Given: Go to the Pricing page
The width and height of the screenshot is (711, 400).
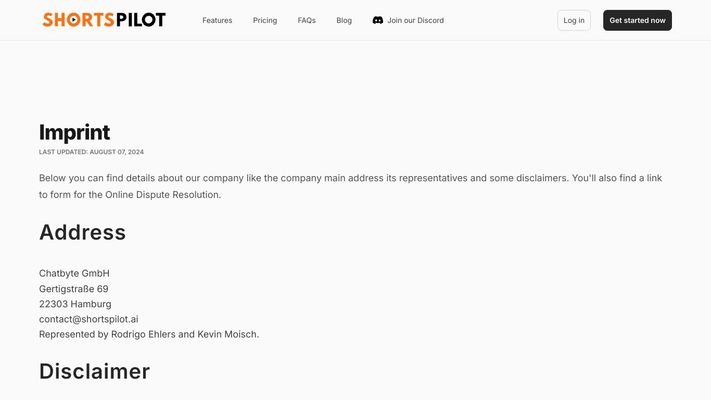Looking at the screenshot, I should click(x=265, y=20).
